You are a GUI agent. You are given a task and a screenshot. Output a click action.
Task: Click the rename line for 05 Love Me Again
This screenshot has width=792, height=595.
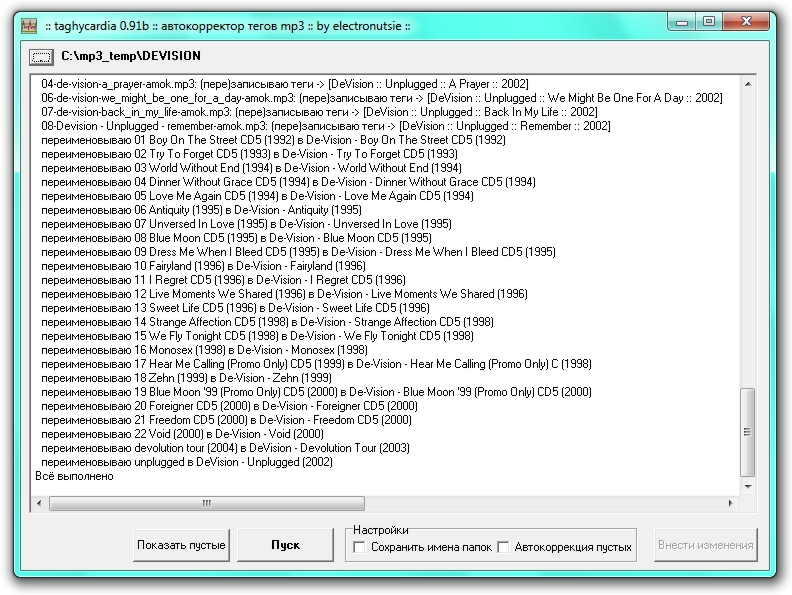tap(258, 196)
